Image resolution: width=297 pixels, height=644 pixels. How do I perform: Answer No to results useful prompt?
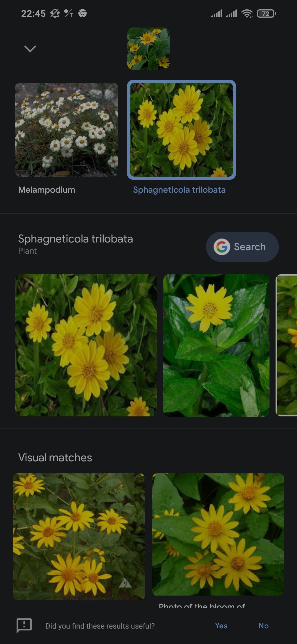[x=264, y=626]
